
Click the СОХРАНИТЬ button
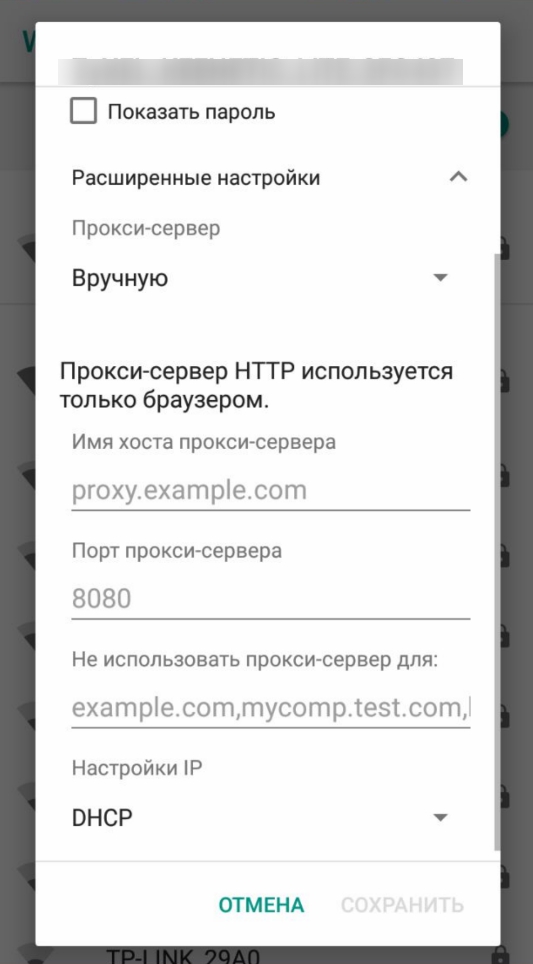402,905
